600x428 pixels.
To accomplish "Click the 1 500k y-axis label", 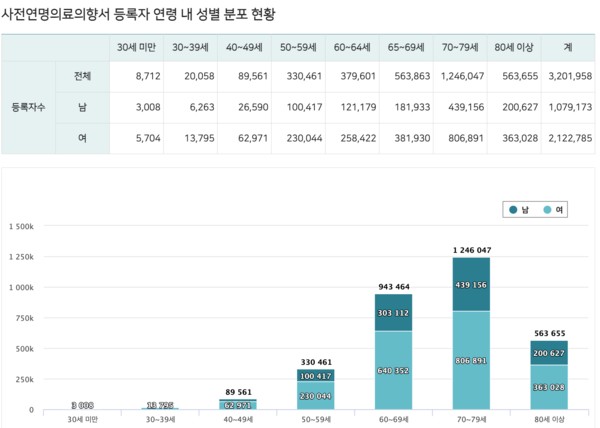I will (x=21, y=226).
